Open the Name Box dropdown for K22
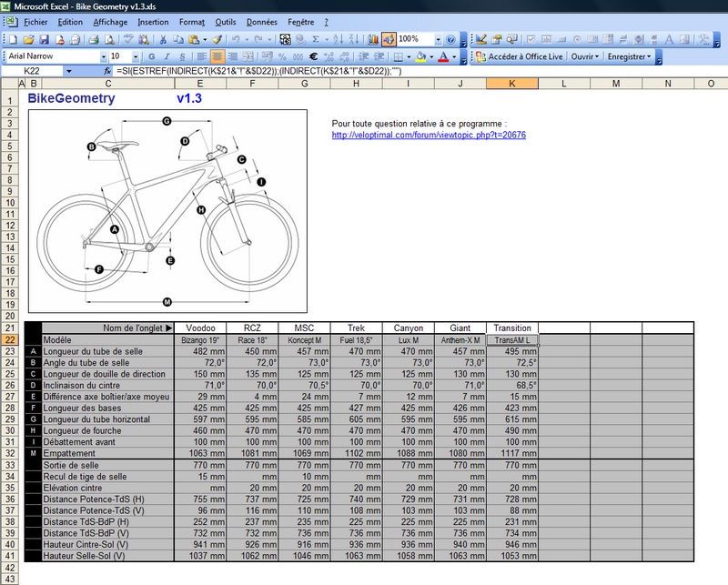Viewport: 728px width, 585px height. [x=67, y=71]
